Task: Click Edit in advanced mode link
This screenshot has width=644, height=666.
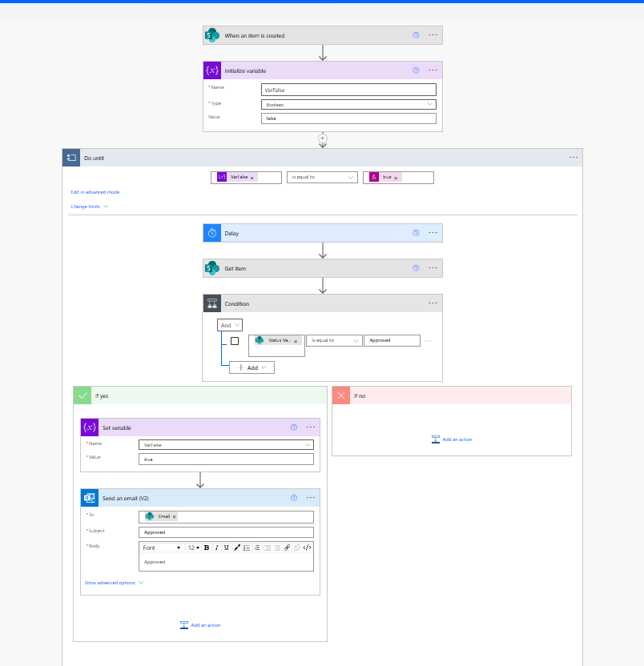Action: pos(95,192)
